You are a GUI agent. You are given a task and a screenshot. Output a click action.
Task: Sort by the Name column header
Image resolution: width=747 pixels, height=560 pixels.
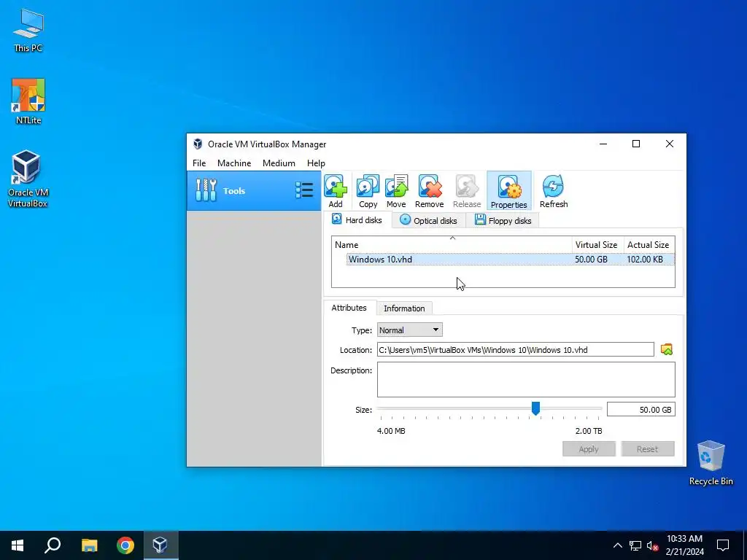click(452, 245)
